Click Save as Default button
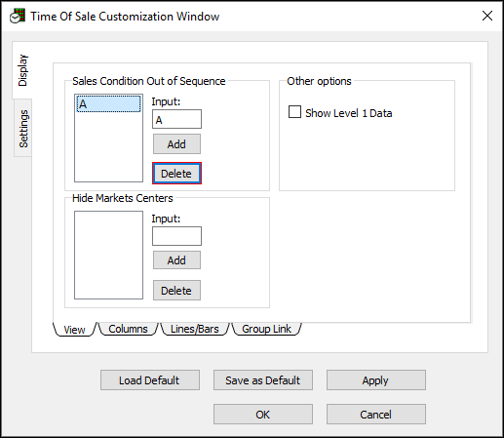The image size is (504, 438). pyautogui.click(x=263, y=379)
